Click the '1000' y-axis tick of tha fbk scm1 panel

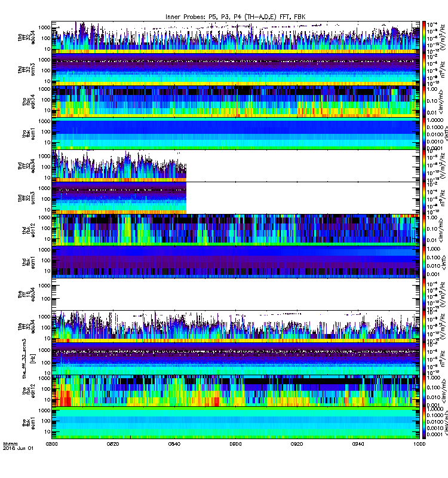point(44,121)
